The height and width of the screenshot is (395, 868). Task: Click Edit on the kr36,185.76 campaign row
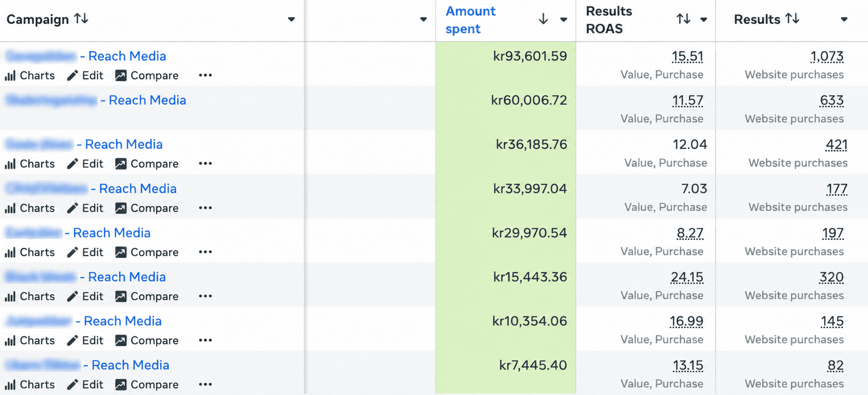point(85,164)
